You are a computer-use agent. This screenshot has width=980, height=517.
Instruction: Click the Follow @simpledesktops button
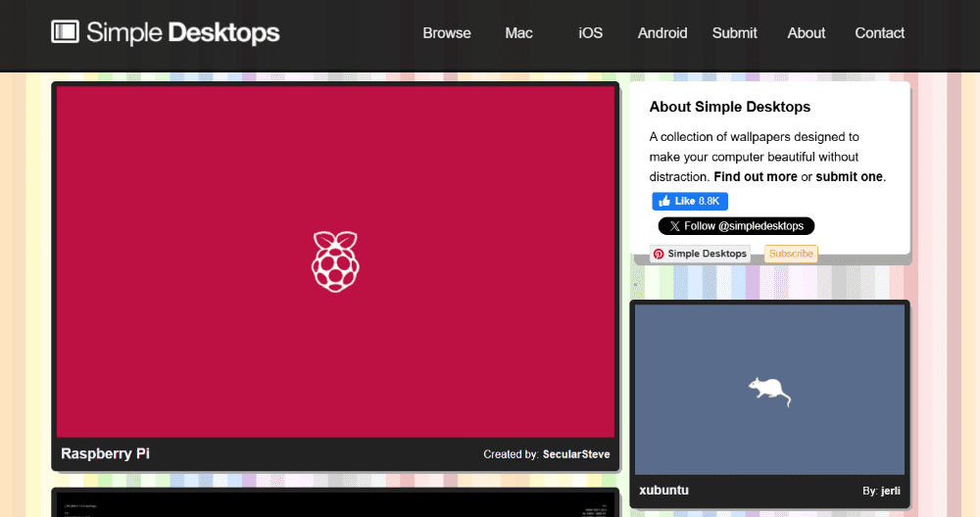click(736, 226)
